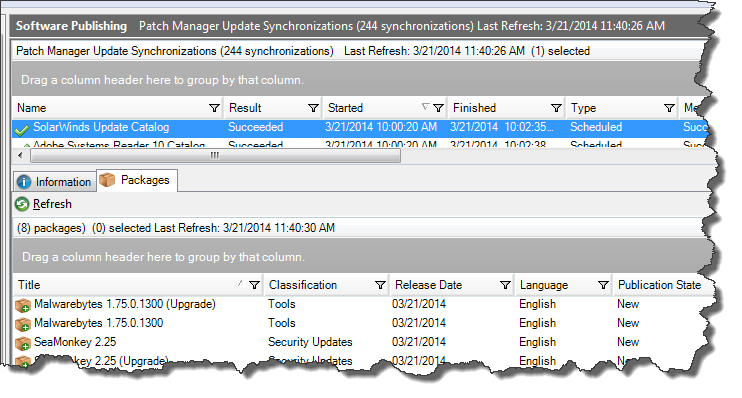Sort by the Classification column header
The height and width of the screenshot is (398, 742).
(x=327, y=285)
